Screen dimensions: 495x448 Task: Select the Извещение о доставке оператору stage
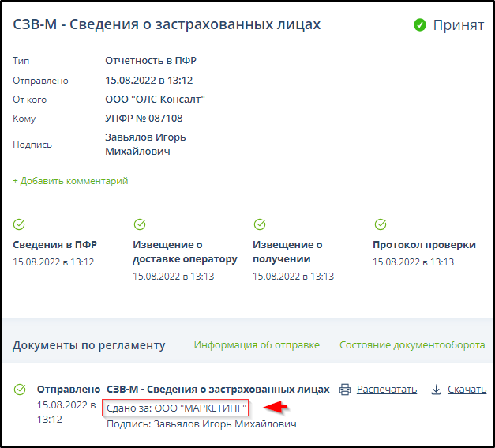[x=185, y=252]
